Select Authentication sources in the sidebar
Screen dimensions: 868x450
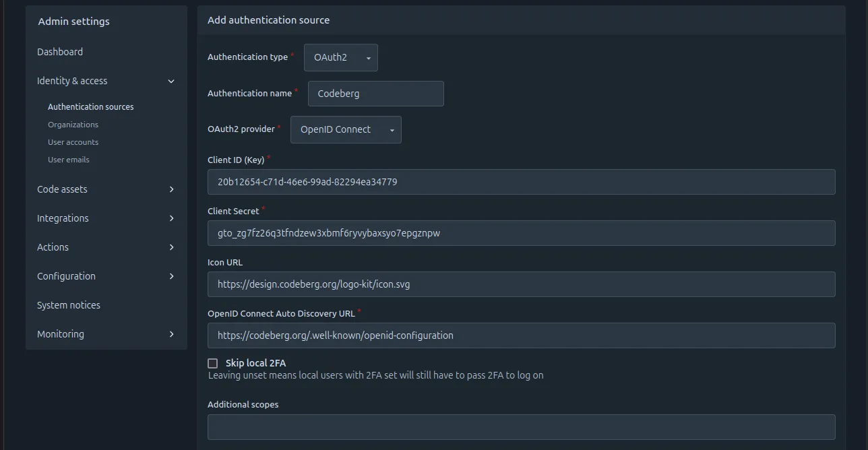tap(90, 106)
